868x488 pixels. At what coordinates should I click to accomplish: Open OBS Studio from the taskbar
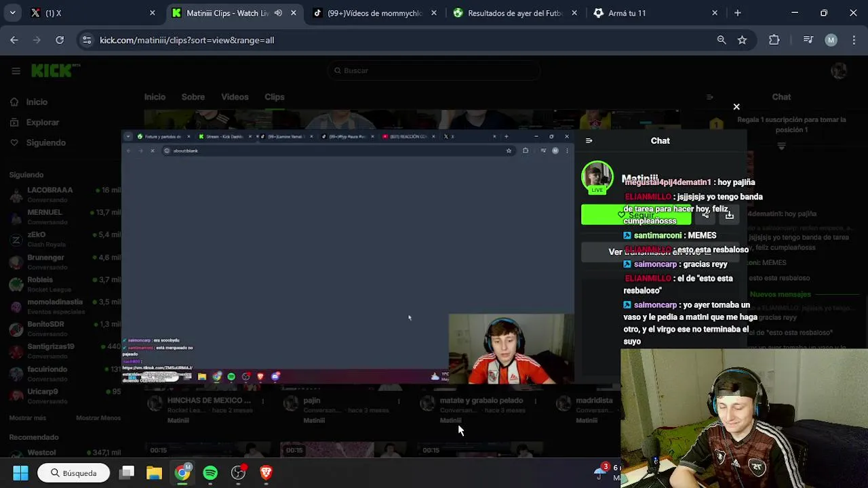(x=238, y=472)
